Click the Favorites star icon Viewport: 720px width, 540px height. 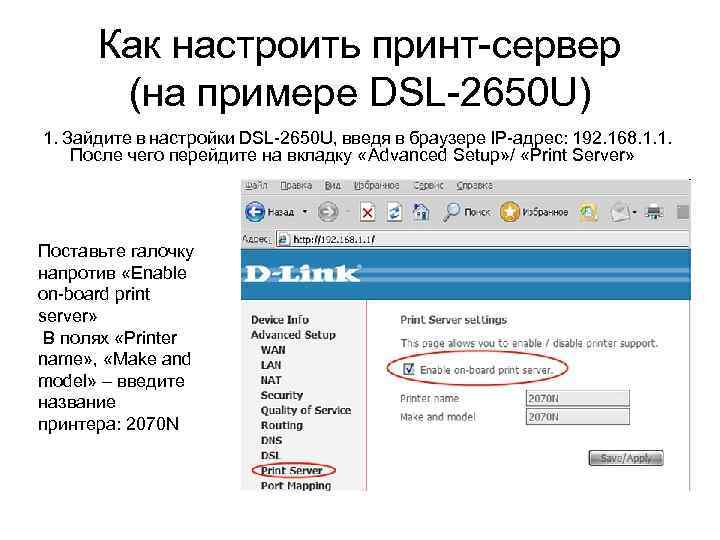[509, 212]
